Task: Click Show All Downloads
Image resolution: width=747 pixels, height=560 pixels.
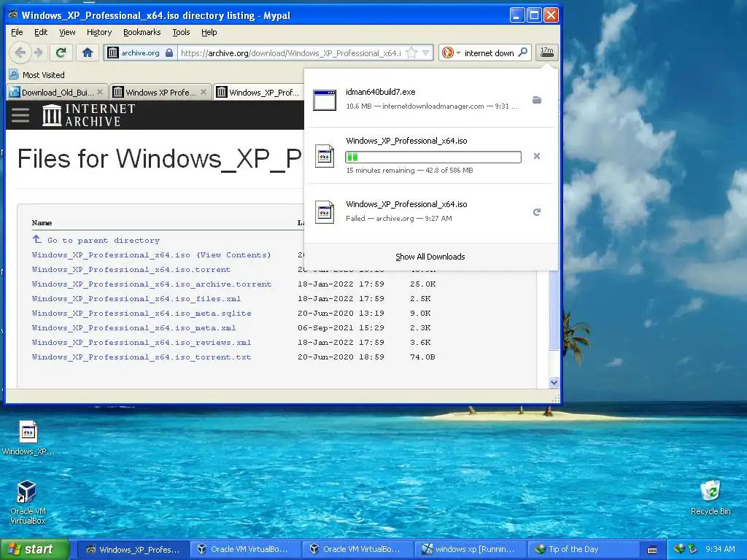Action: 430,257
